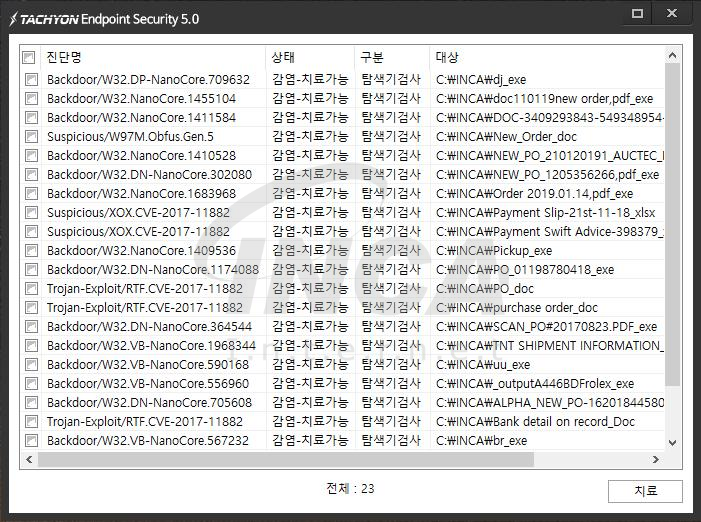This screenshot has width=701, height=522.
Task: Check the box for Backdoor/W32.NanoCore.1410528
Action: click(x=31, y=156)
